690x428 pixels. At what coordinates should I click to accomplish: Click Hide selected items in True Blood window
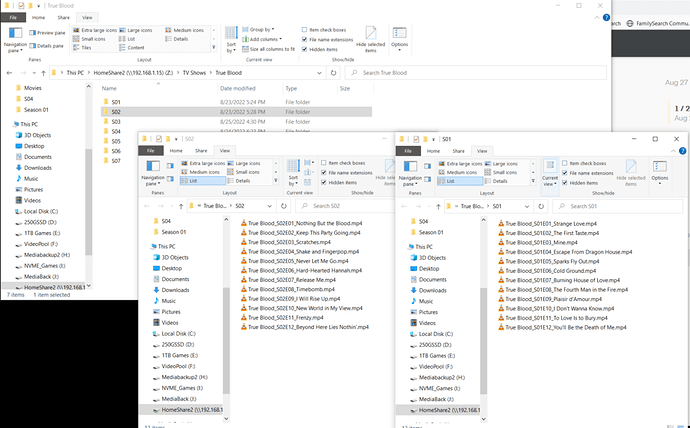[371, 40]
